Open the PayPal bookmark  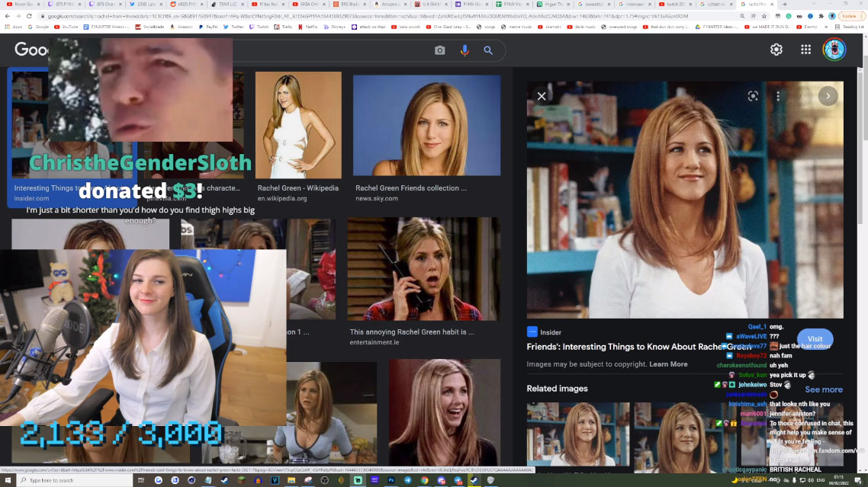(208, 27)
